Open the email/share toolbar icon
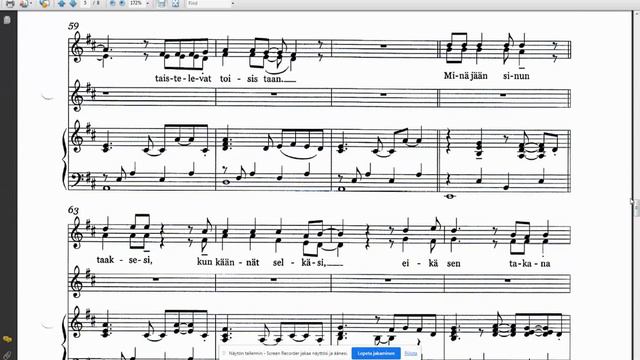 click(24, 3)
